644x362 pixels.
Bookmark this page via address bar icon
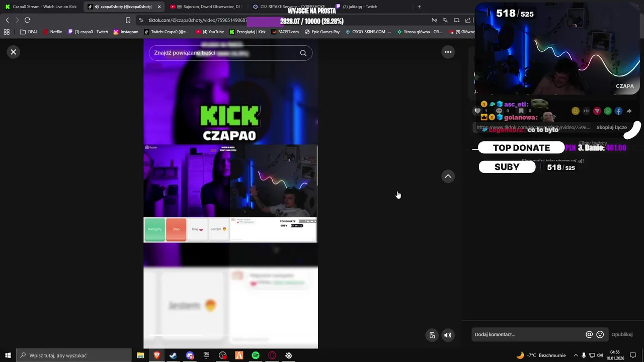click(x=128, y=20)
